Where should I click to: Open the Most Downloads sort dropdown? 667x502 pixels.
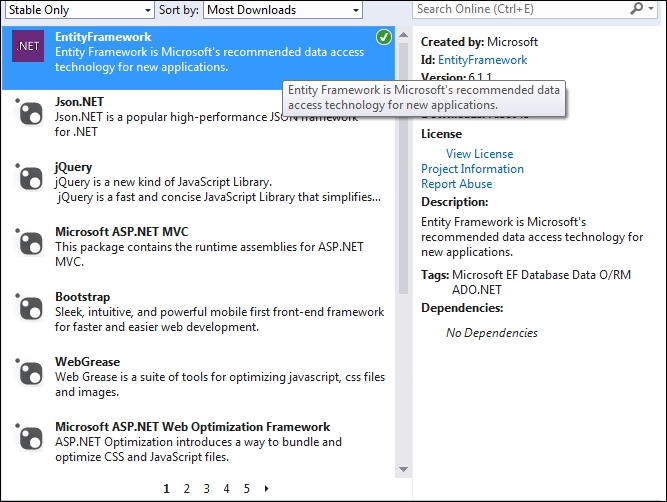pyautogui.click(x=283, y=9)
